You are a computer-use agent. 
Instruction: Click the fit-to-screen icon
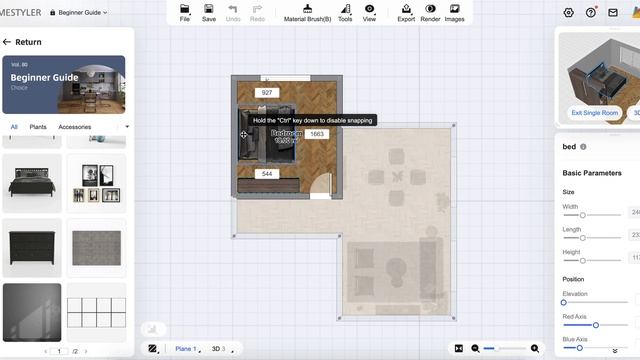(459, 348)
